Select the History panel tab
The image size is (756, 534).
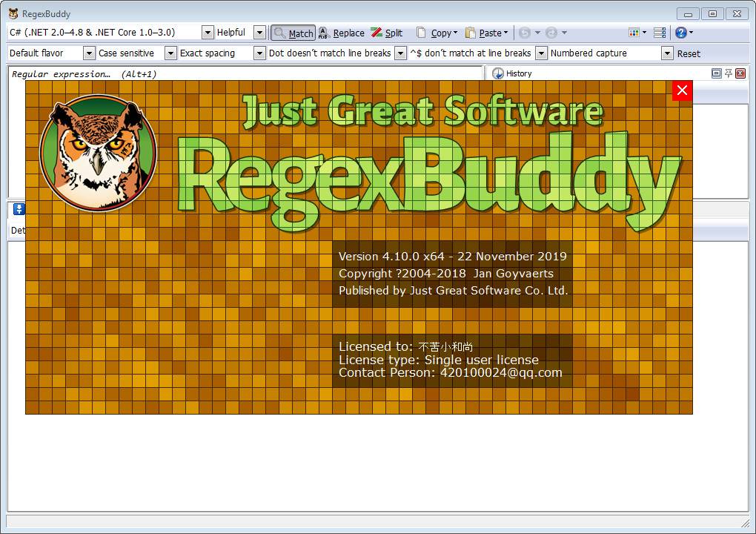click(x=519, y=73)
